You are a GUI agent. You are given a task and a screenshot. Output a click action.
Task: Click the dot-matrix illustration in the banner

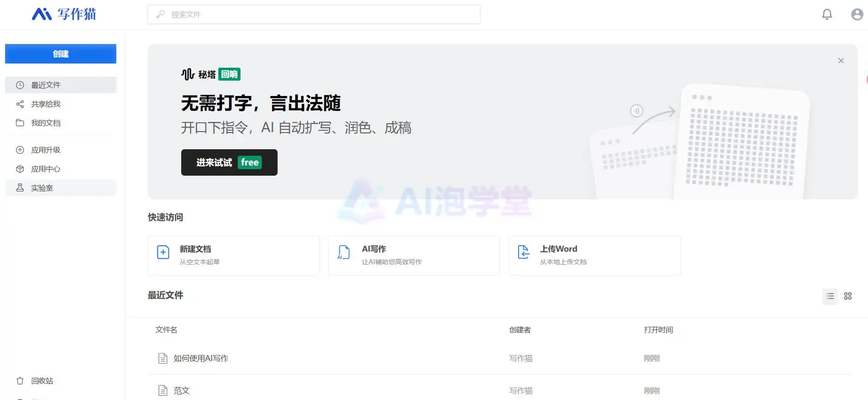coord(701,141)
